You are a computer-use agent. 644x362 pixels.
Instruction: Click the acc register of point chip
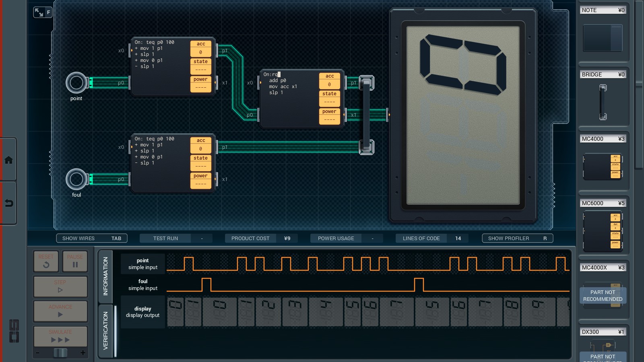click(201, 49)
